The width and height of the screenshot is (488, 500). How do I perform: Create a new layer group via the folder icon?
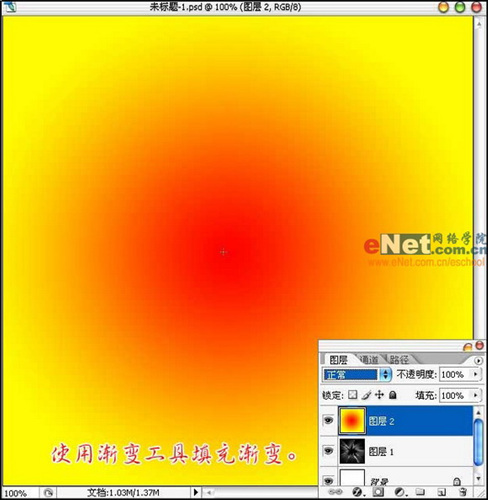coord(420,492)
